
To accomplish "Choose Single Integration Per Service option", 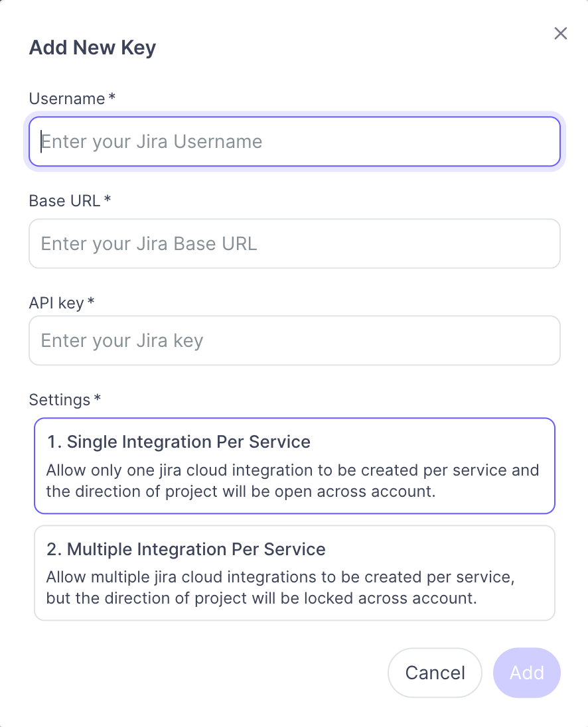I will point(295,466).
